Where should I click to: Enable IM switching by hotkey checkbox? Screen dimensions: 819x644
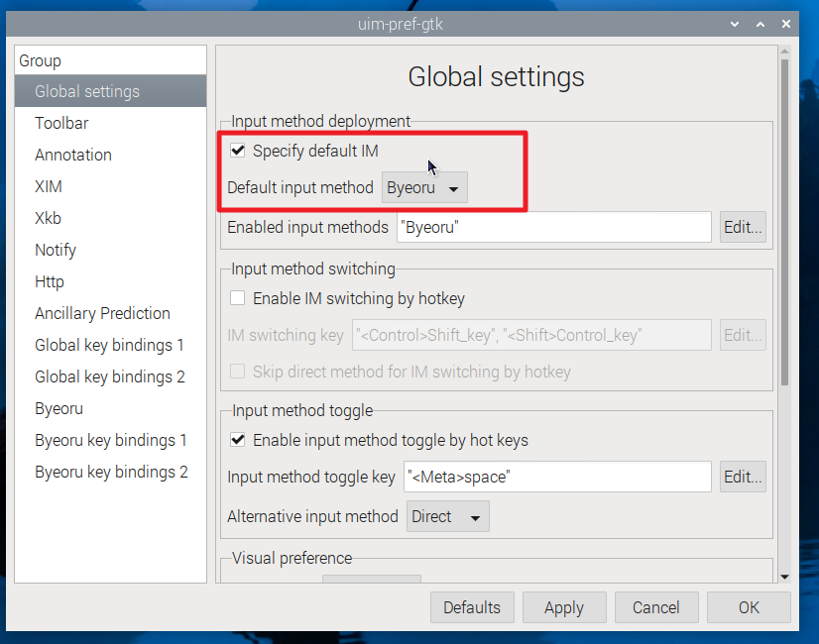click(238, 298)
